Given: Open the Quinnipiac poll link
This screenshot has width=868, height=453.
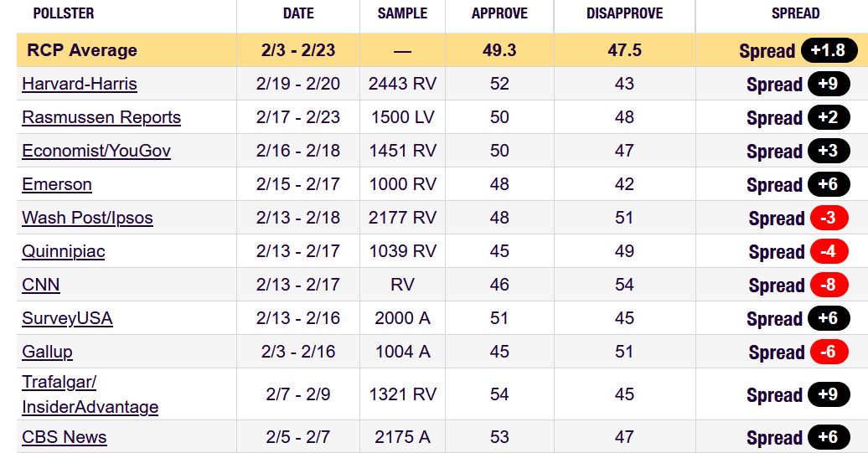Looking at the screenshot, I should tap(63, 251).
